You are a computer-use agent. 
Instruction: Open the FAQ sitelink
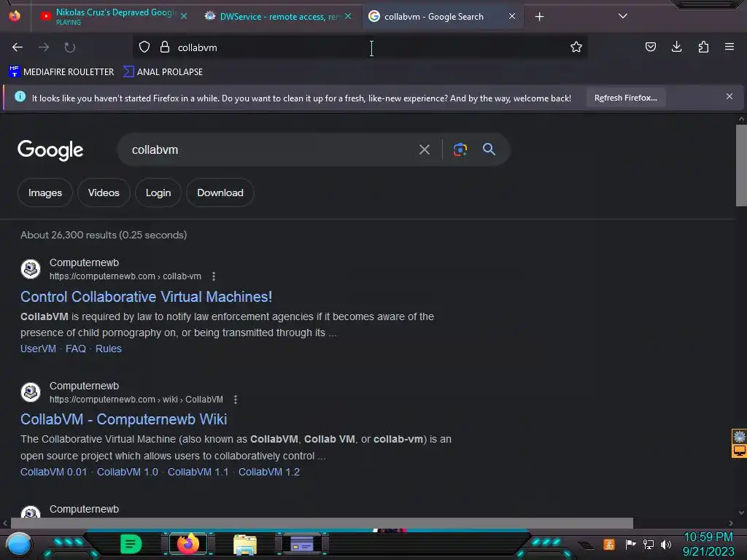[76, 349]
